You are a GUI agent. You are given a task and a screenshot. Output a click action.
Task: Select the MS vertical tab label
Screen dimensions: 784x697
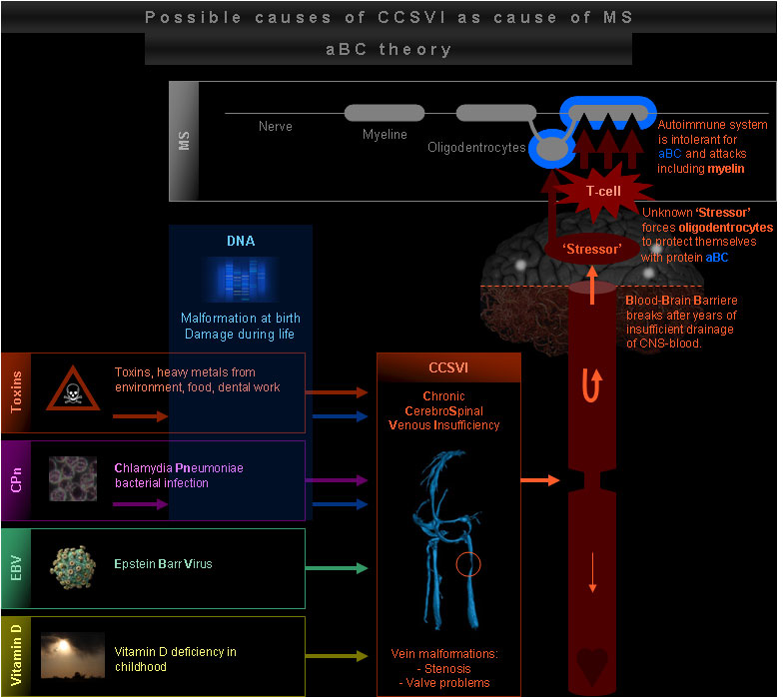(185, 138)
